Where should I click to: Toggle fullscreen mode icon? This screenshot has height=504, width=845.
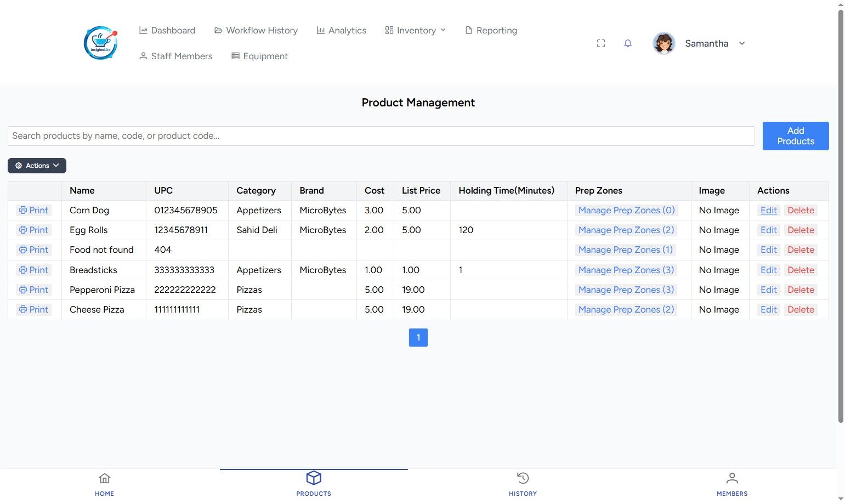pyautogui.click(x=601, y=43)
